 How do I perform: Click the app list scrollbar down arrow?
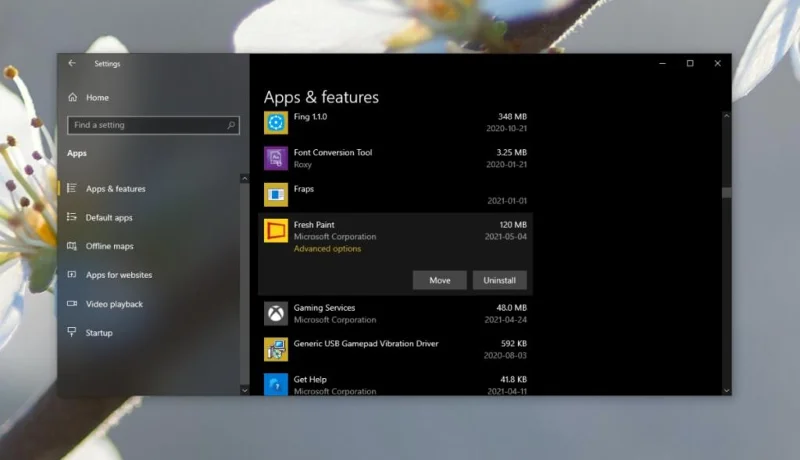(x=727, y=391)
